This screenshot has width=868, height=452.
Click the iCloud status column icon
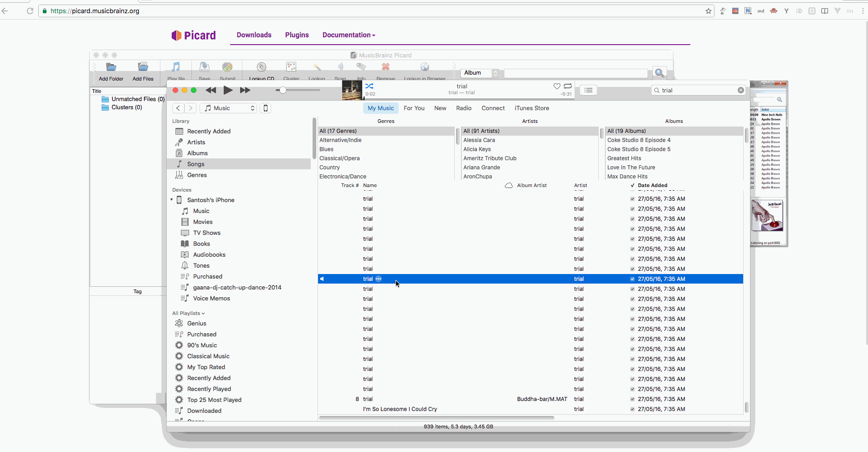[x=508, y=185]
